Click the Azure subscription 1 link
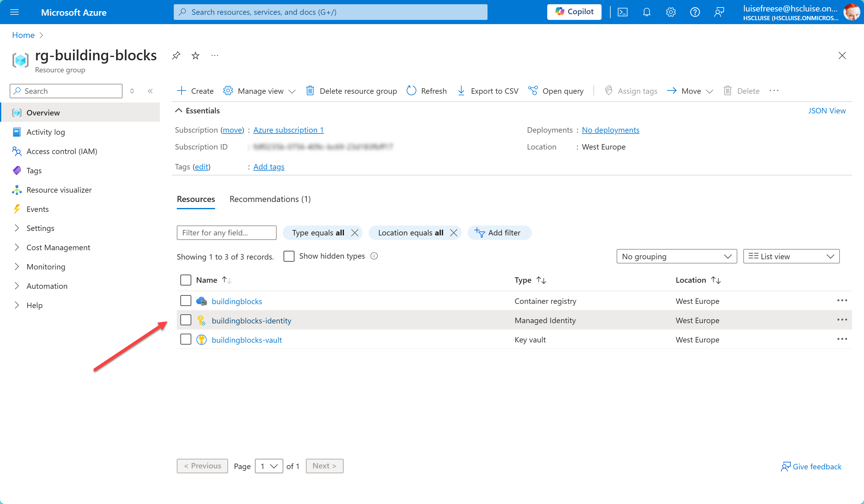Screen dimensions: 864x504 pos(287,129)
